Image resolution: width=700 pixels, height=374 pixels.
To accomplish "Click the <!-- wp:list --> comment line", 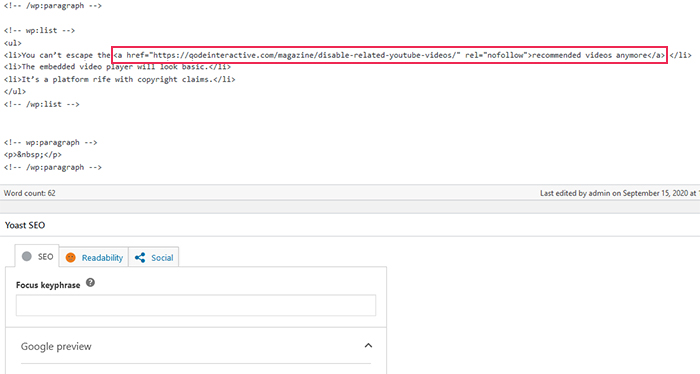I will pos(39,31).
